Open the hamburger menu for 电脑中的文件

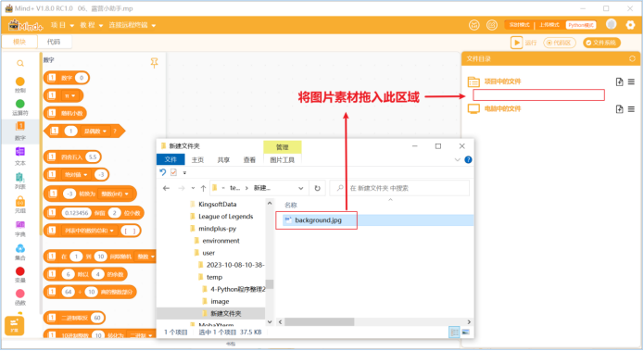tap(631, 108)
